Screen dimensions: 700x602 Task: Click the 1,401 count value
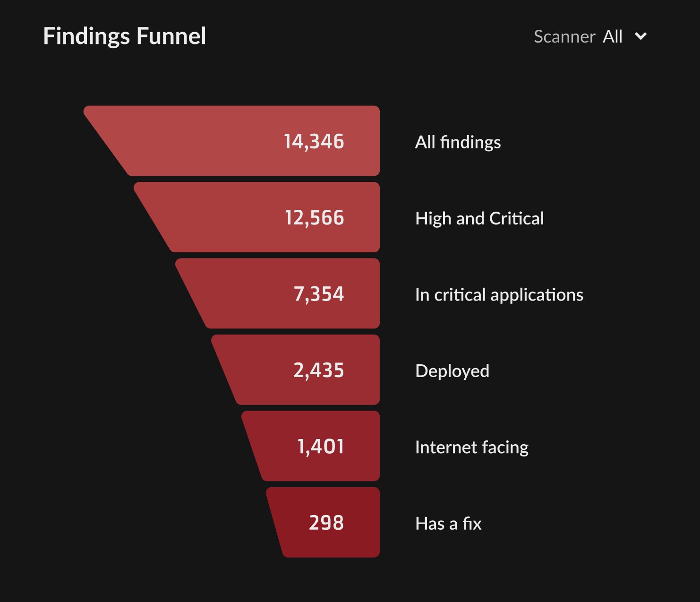point(320,447)
